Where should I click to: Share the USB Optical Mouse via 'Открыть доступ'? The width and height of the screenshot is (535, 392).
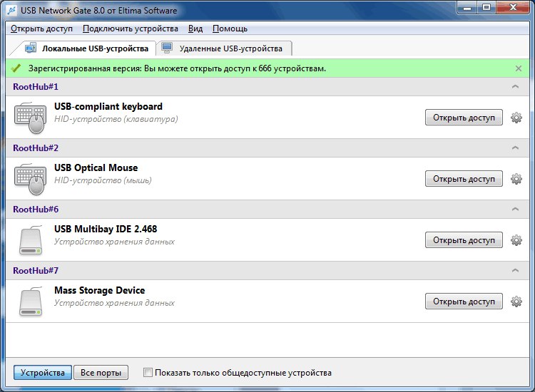click(464, 179)
